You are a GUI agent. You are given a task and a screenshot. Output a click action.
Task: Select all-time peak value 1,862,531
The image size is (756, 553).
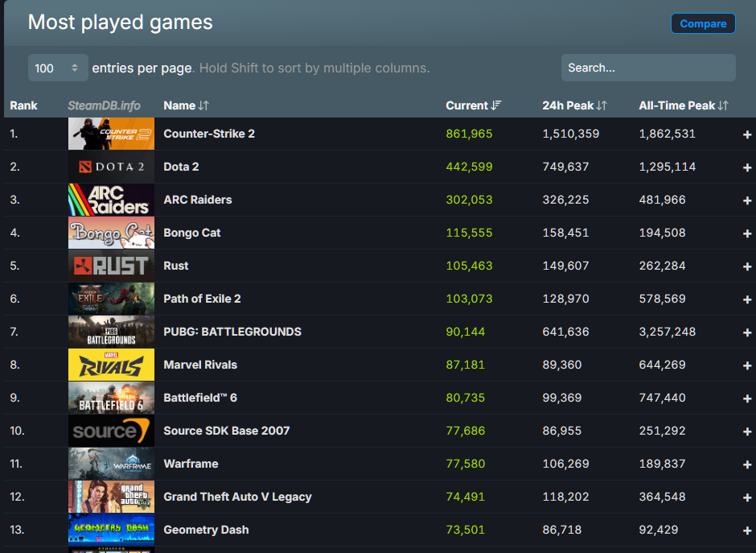tap(668, 134)
